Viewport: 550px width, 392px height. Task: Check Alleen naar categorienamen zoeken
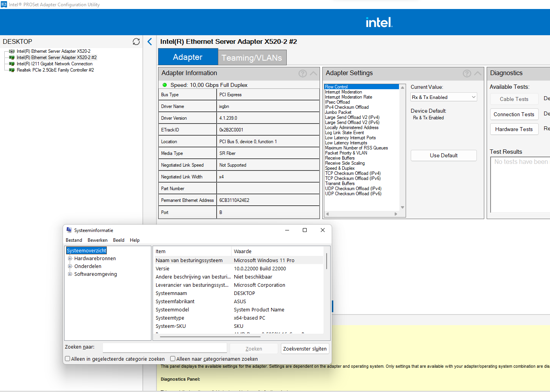(173, 359)
